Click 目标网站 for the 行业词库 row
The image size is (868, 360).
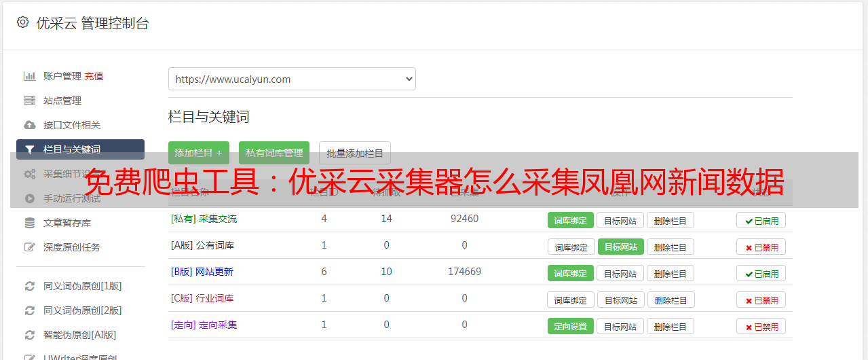(x=622, y=300)
